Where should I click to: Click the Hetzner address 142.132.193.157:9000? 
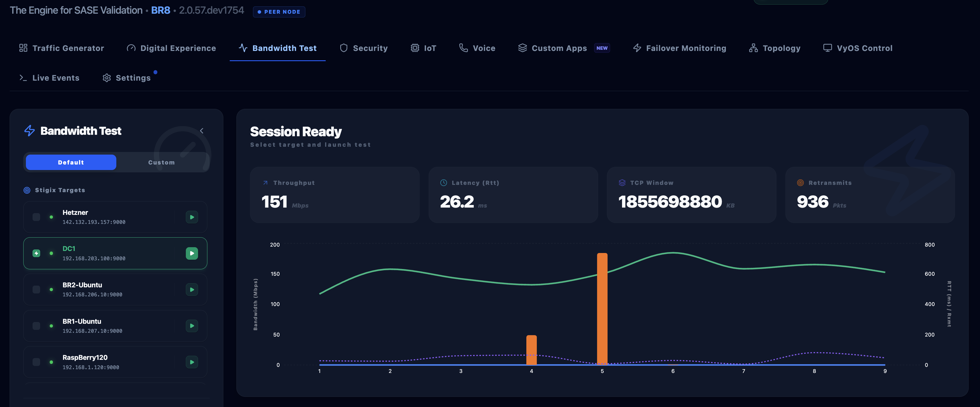coord(94,222)
